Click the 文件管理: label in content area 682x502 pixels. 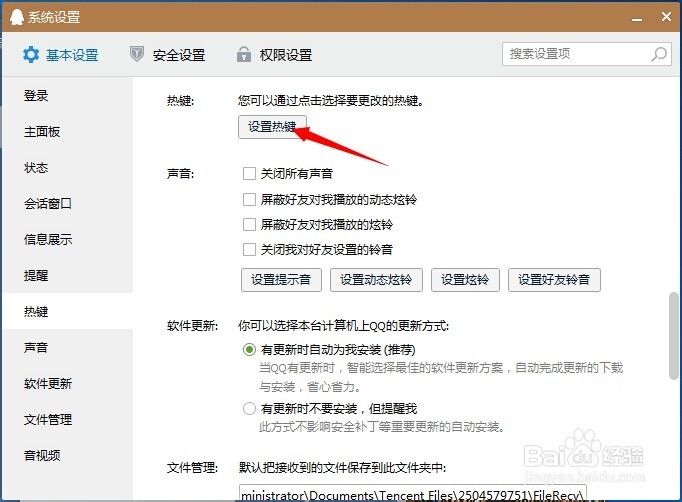pyautogui.click(x=192, y=468)
